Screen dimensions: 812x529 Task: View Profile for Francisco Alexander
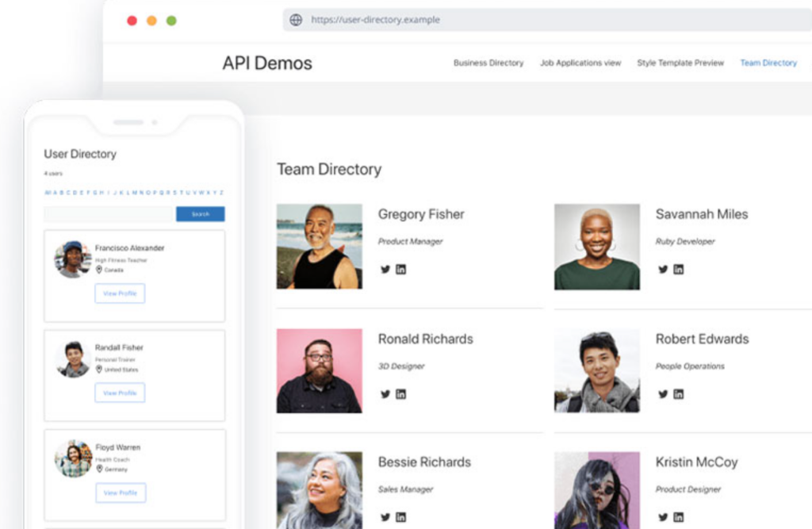pos(120,293)
